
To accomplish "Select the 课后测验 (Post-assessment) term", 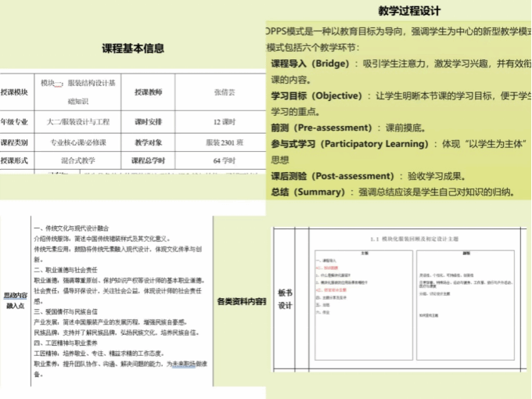I will [332, 176].
